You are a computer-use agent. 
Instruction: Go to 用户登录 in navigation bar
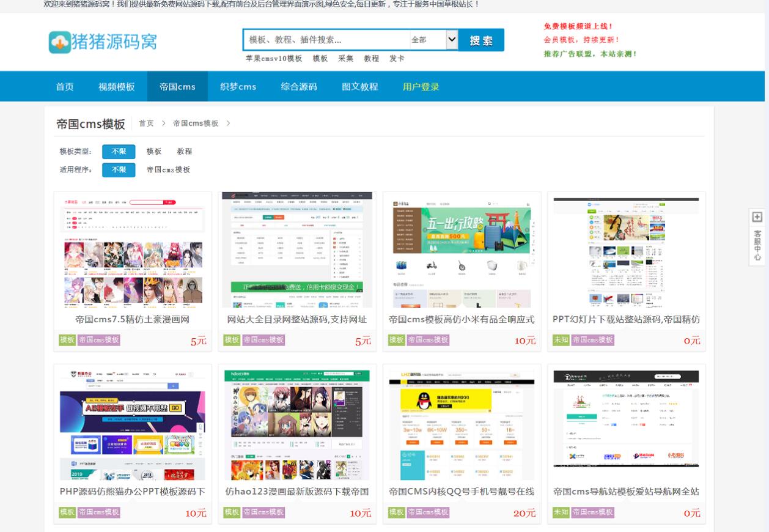coord(421,87)
